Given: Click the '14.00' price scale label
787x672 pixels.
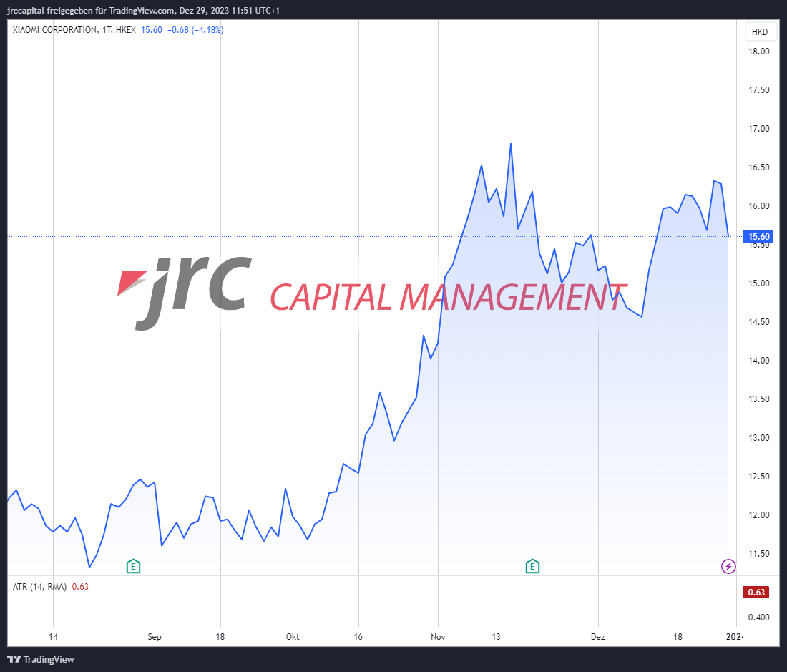Looking at the screenshot, I should pos(759,361).
